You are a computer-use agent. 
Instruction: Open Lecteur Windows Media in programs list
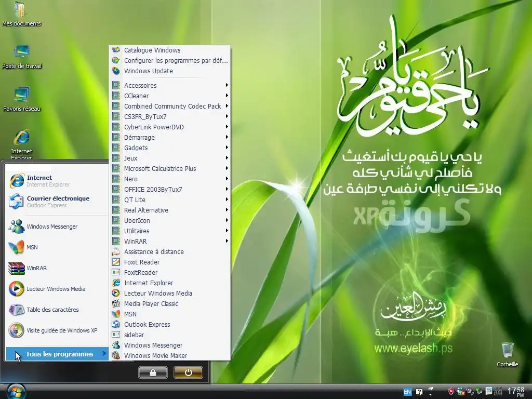click(x=170, y=293)
